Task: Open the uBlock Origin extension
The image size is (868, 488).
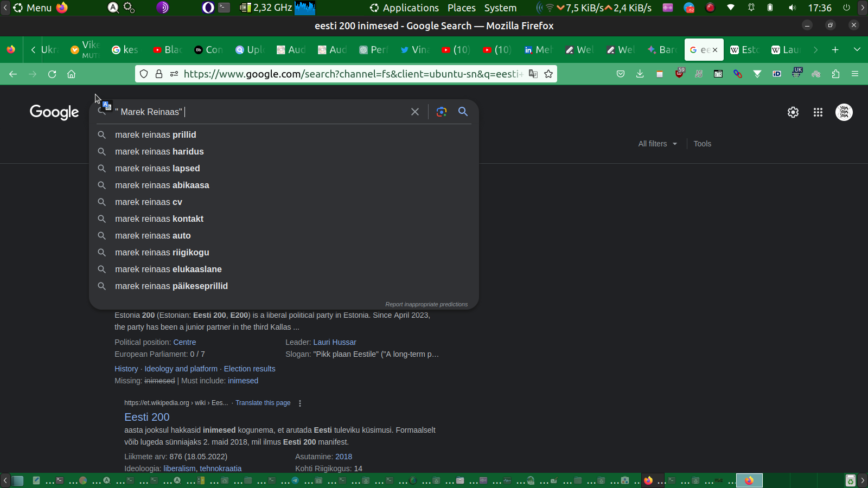Action: click(680, 73)
